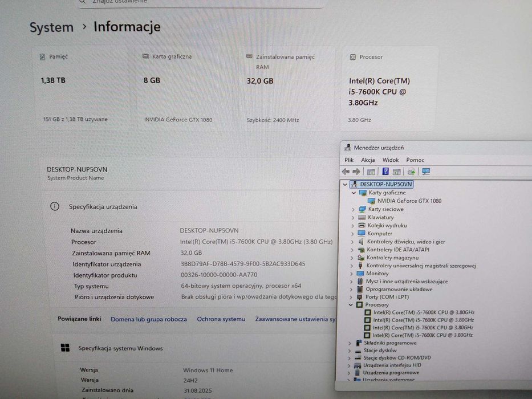Viewport: 532px width, 399px height.
Task: Click the Stacje dysków drive icon
Action: pyautogui.click(x=358, y=351)
